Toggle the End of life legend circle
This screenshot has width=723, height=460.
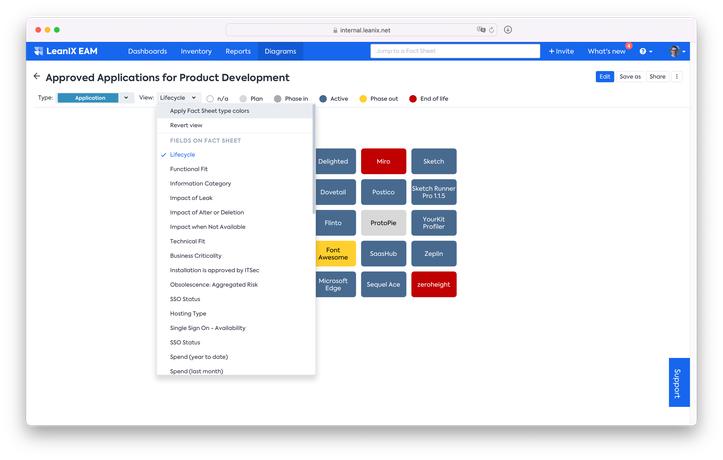pyautogui.click(x=413, y=99)
